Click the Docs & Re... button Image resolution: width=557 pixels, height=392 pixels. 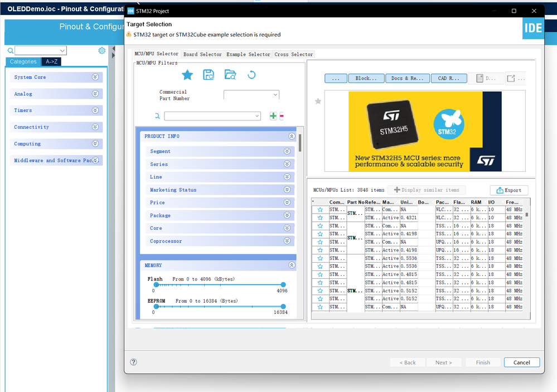(408, 78)
